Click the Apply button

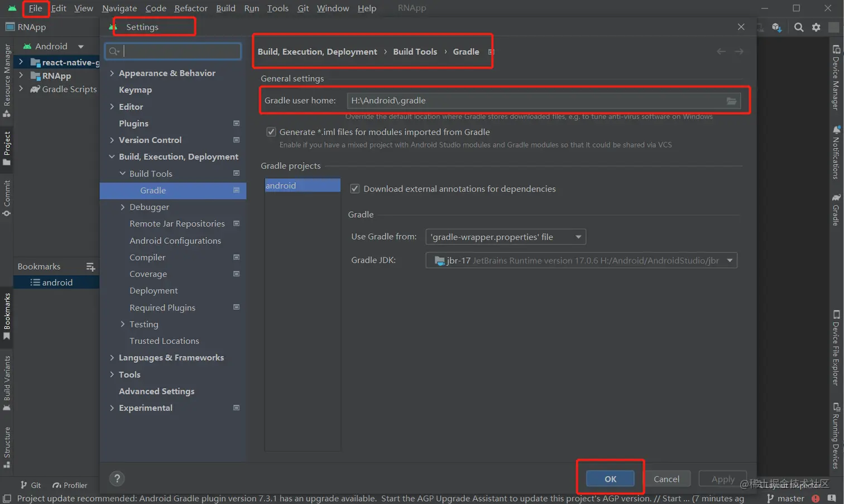[x=723, y=479]
